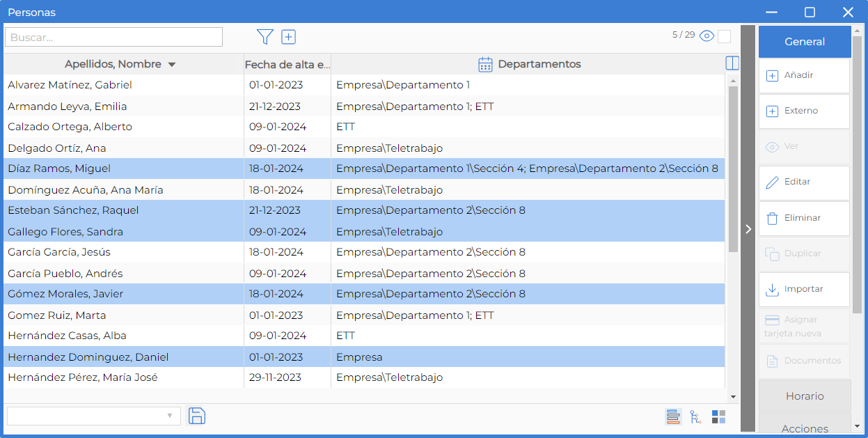Open the Acciones section

click(x=805, y=424)
